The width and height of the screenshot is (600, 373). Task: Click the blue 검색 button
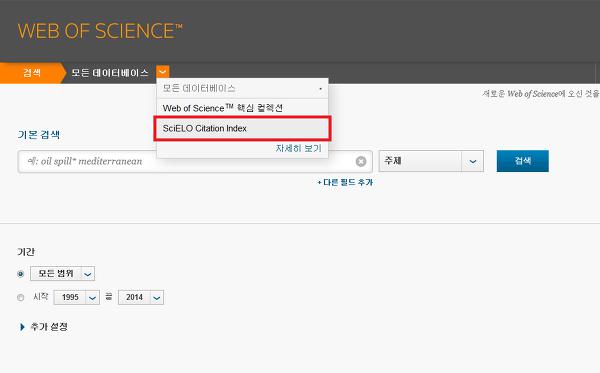pos(522,161)
